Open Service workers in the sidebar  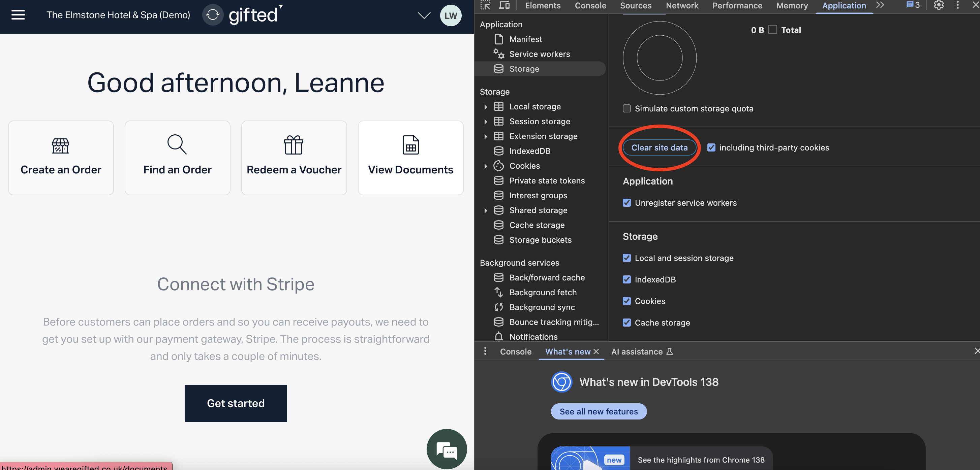point(539,54)
